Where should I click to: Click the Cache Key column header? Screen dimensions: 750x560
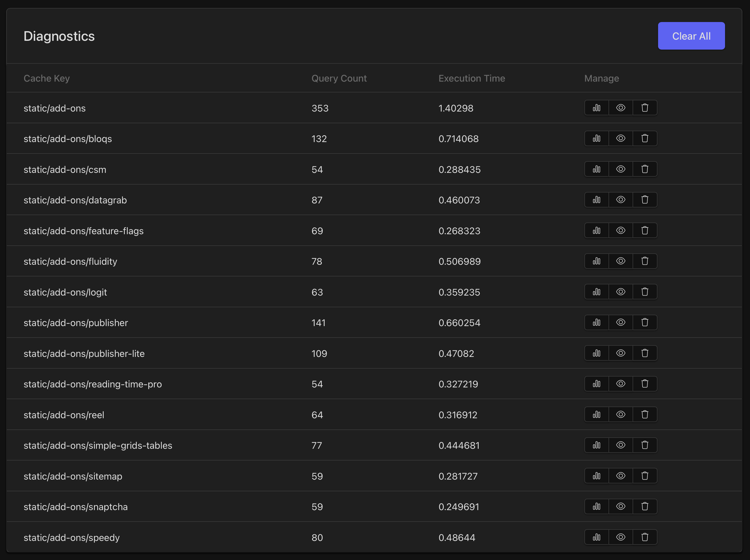point(47,78)
